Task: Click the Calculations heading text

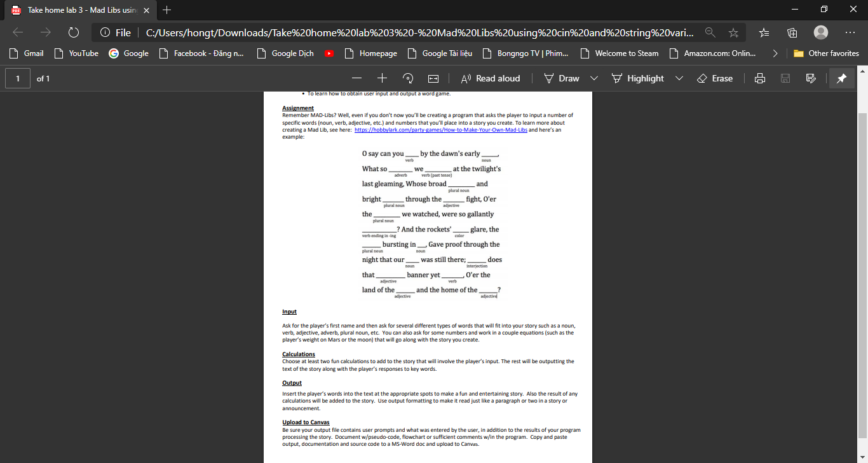Action: [299, 354]
